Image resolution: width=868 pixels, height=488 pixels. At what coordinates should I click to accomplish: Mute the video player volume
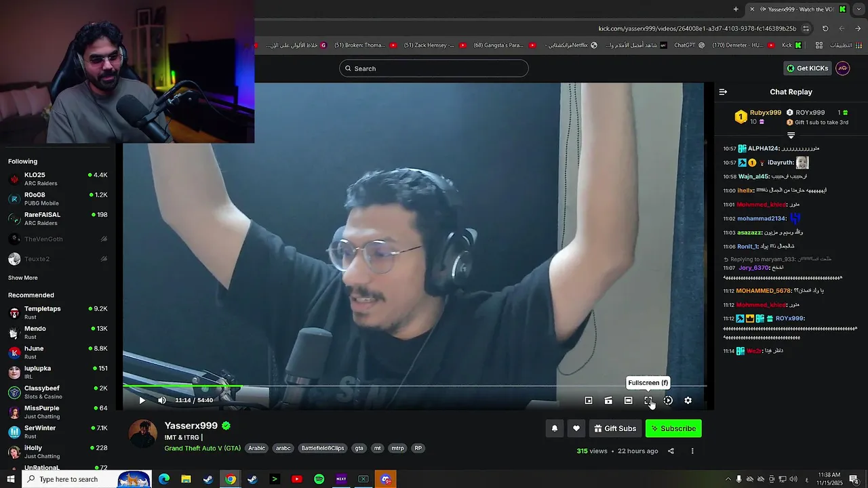click(x=161, y=401)
